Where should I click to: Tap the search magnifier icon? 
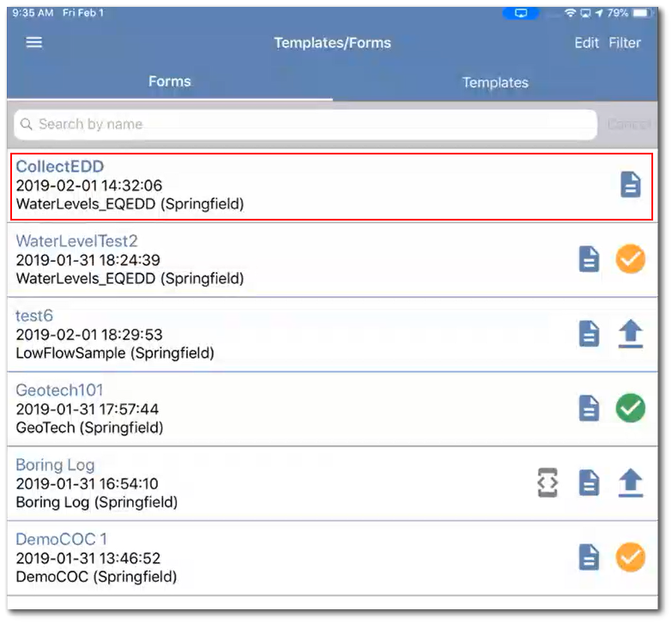pos(26,124)
